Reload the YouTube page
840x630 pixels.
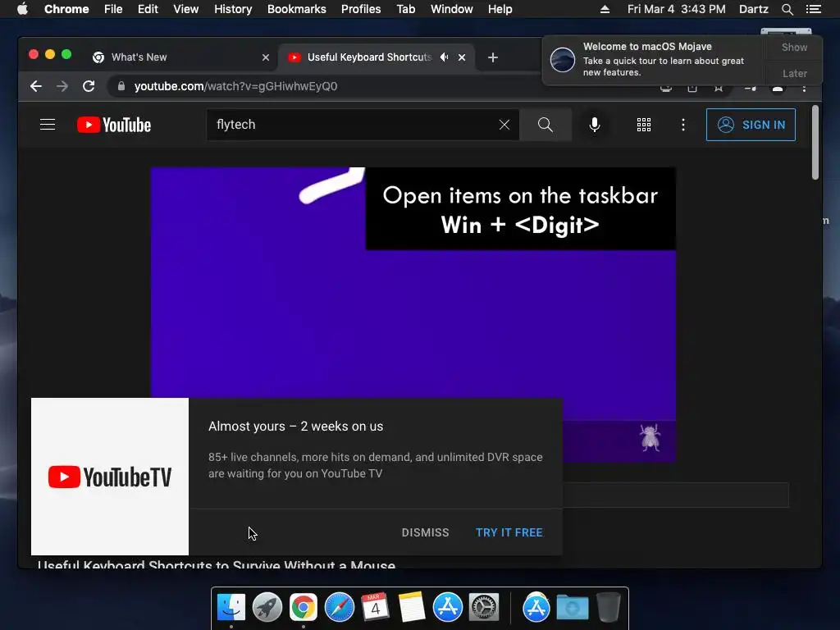point(89,86)
